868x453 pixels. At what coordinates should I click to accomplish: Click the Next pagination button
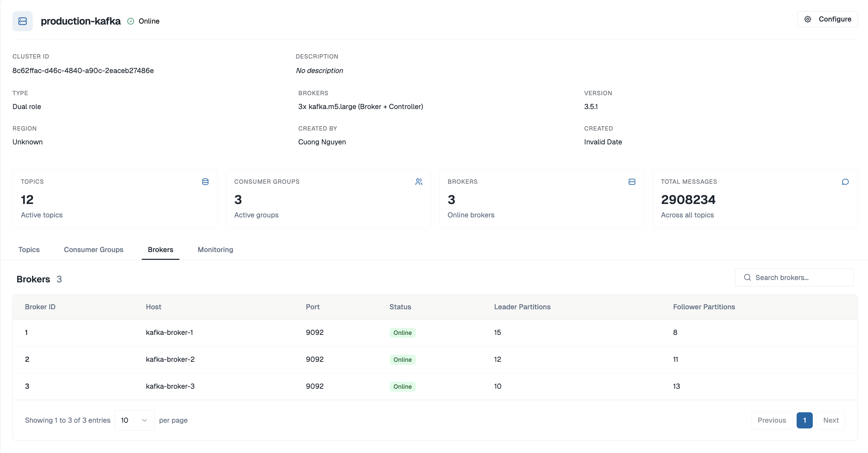click(831, 420)
